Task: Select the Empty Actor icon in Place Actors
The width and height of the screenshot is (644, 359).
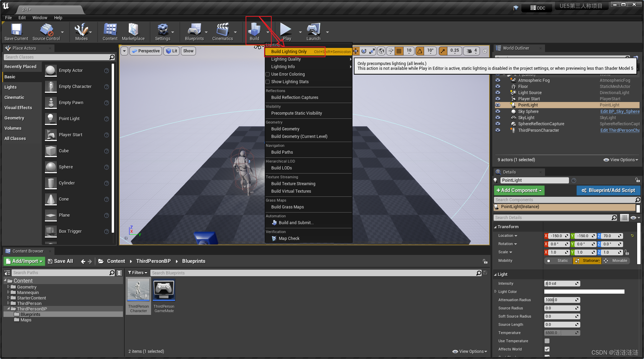Action: point(51,70)
